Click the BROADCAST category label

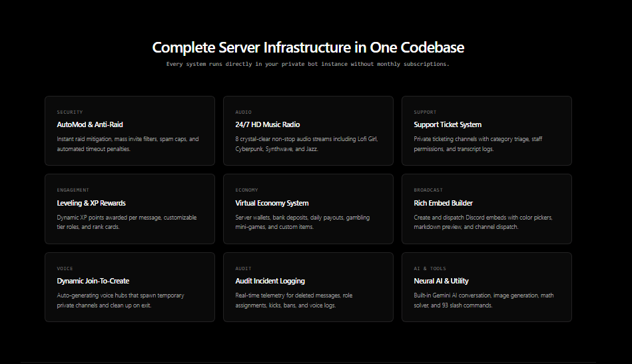coord(428,190)
